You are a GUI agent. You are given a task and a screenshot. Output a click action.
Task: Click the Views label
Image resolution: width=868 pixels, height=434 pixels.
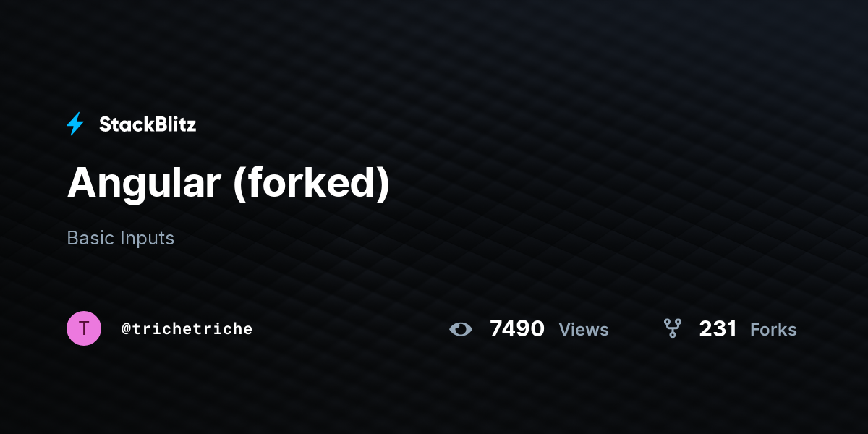584,330
